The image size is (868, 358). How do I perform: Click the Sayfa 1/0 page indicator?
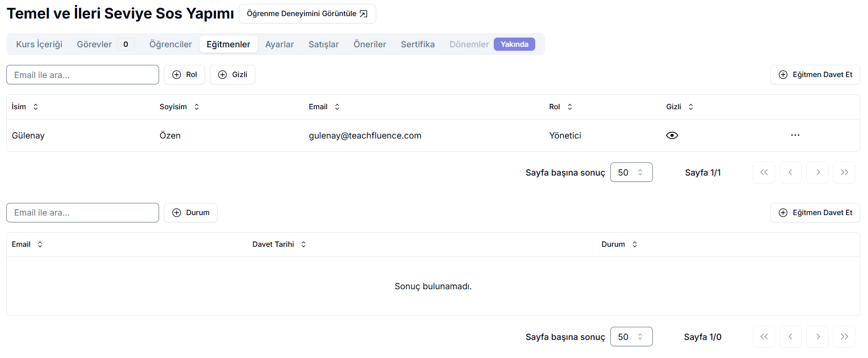pyautogui.click(x=703, y=337)
